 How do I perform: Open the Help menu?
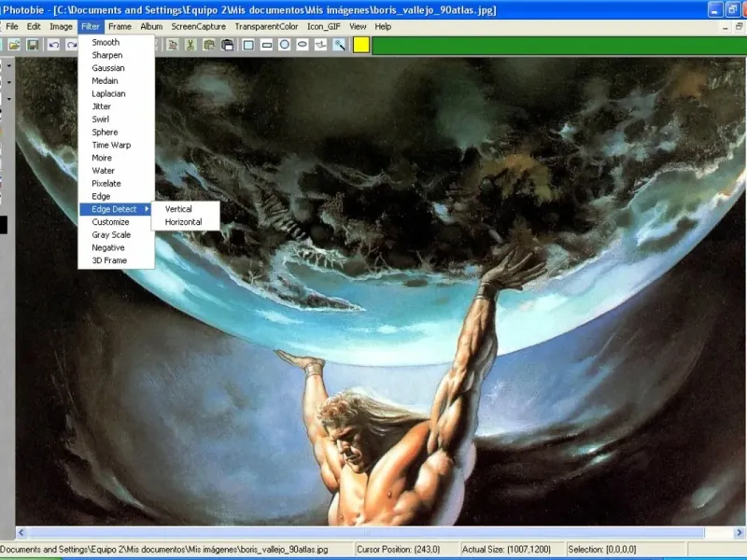click(383, 27)
